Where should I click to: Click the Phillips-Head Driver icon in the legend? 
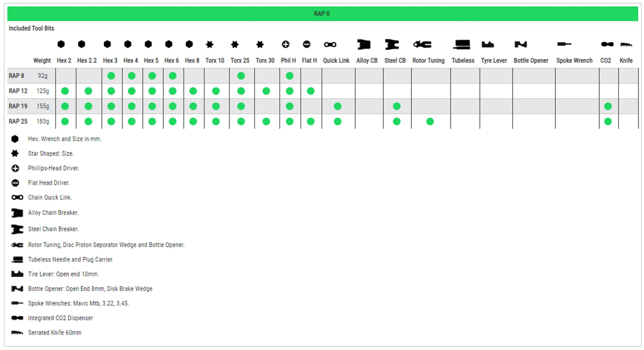point(15,168)
